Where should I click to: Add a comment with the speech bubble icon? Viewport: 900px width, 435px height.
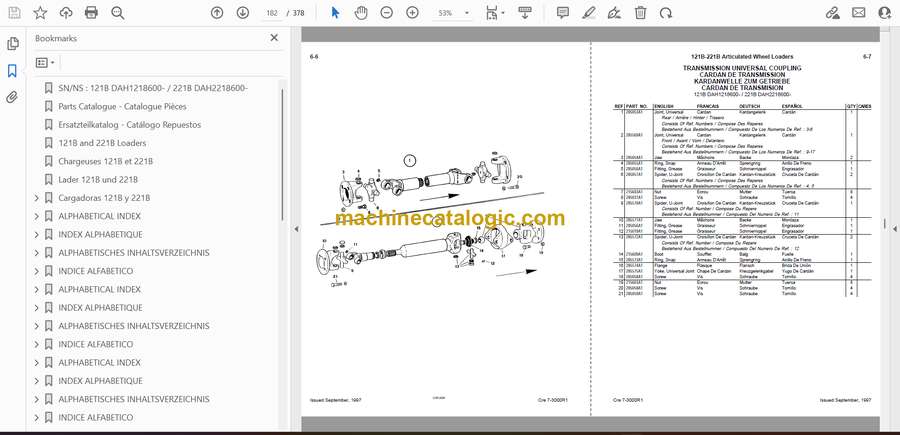[x=563, y=13]
